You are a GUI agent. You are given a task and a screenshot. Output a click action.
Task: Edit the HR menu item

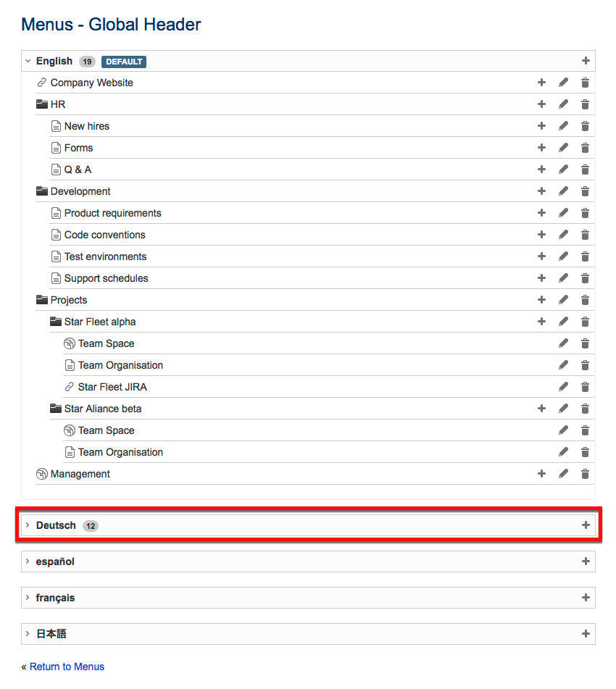tap(563, 104)
